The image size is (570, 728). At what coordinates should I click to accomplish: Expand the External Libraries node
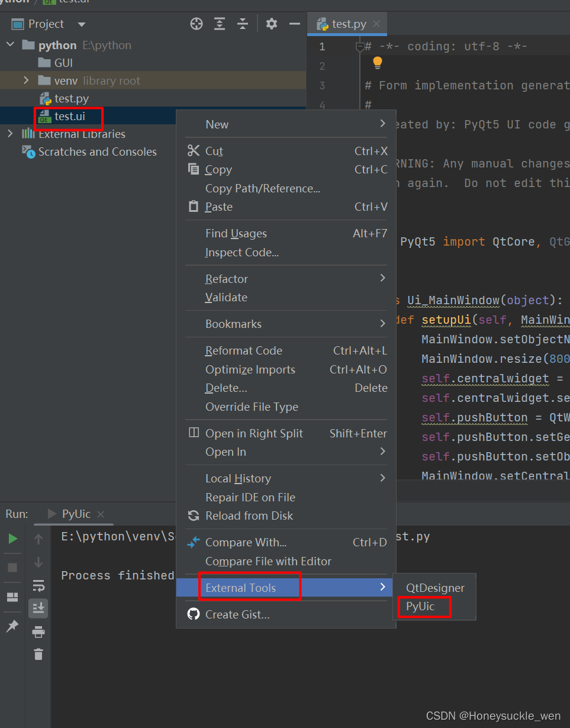click(10, 134)
